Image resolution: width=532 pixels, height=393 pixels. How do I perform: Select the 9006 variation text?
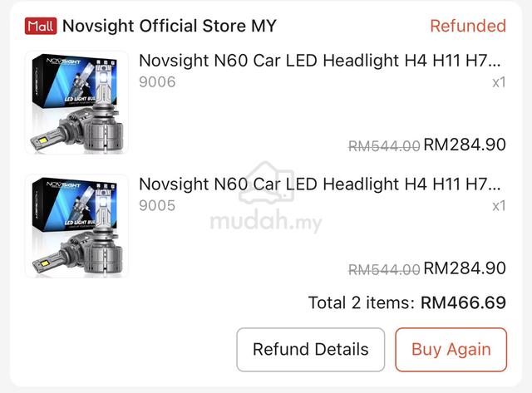coord(157,82)
